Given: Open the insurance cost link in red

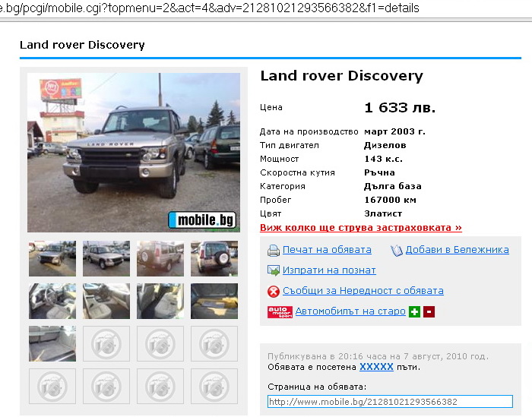Looking at the screenshot, I should pos(361,227).
